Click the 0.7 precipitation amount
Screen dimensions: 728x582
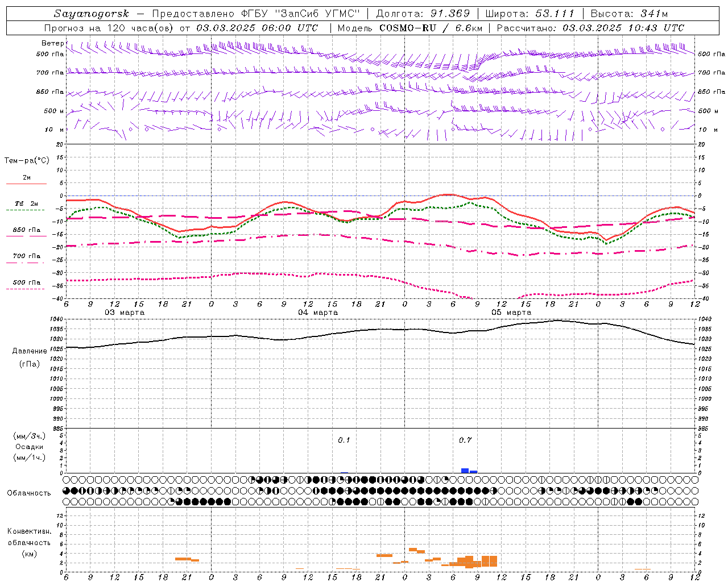point(465,440)
